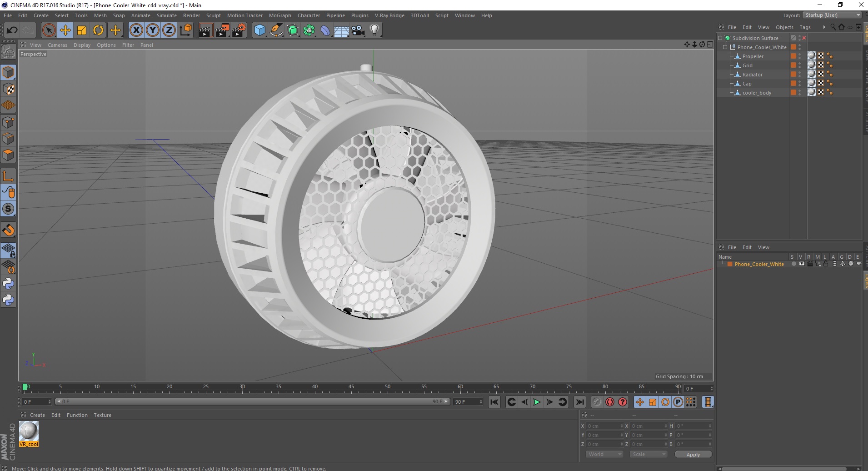Viewport: 868px width, 471px height.
Task: Toggle Propeller visibility dots
Action: tap(800, 56)
